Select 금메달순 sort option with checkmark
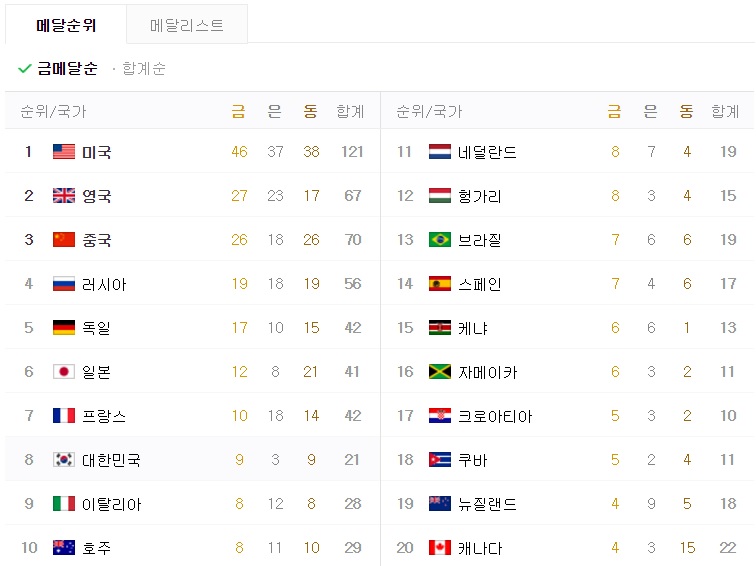756x566 pixels. (58, 68)
